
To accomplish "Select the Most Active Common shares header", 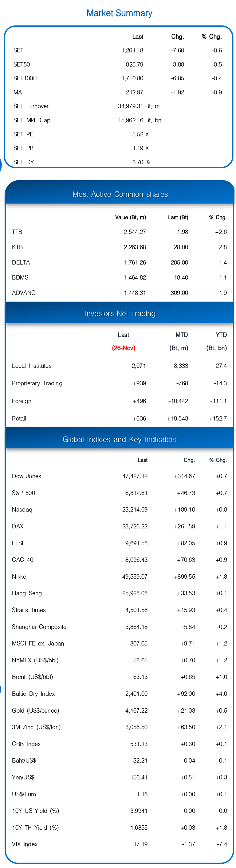I will [x=120, y=194].
